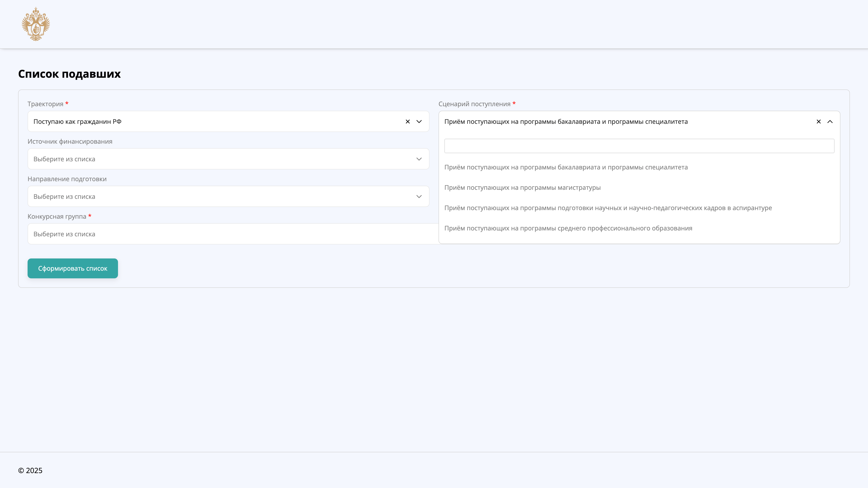Open the "Траектория" dropdown
Image resolution: width=868 pixels, height=488 pixels.
click(x=419, y=122)
